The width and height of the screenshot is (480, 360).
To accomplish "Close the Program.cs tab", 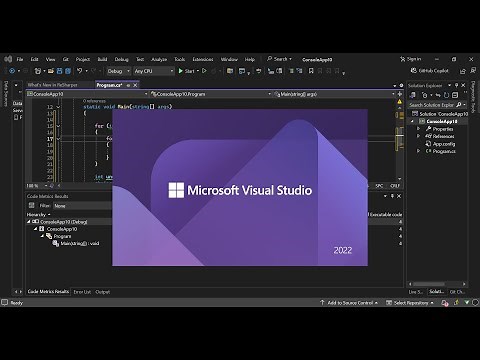I will click(x=135, y=85).
